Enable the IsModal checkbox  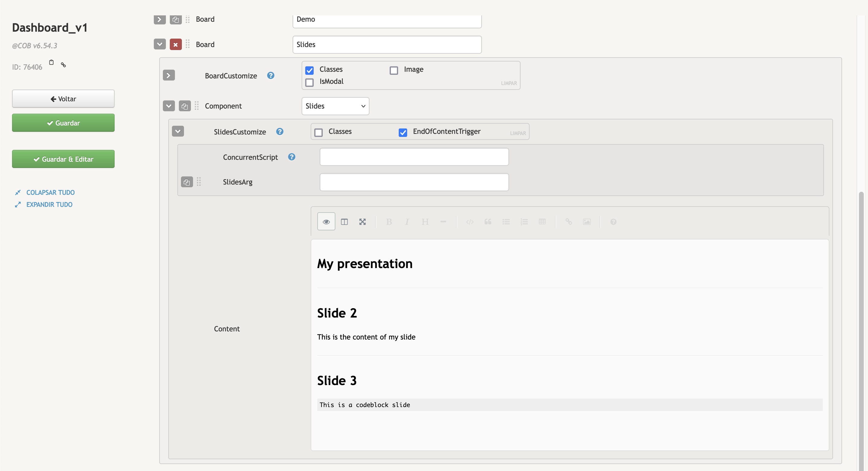pyautogui.click(x=309, y=82)
